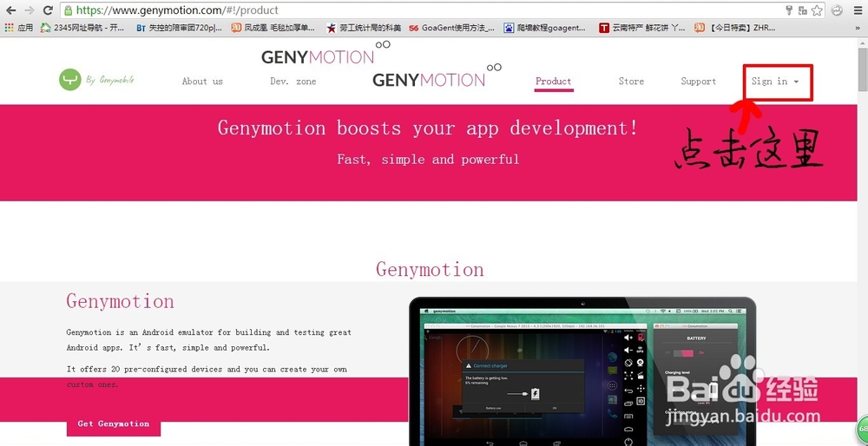Open the 2345网址导航 bookmark
Image resolution: width=868 pixels, height=446 pixels.
click(x=82, y=28)
